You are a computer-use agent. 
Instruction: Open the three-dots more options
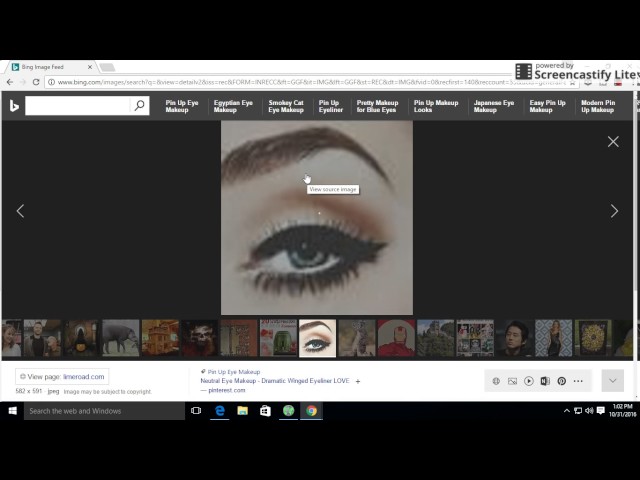[x=578, y=381]
